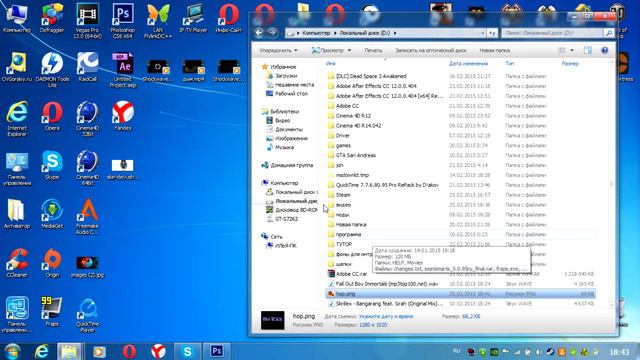Viewport: 640px width, 360px height.
Task: Open Internet Explorer desktop icon
Action: (x=17, y=118)
